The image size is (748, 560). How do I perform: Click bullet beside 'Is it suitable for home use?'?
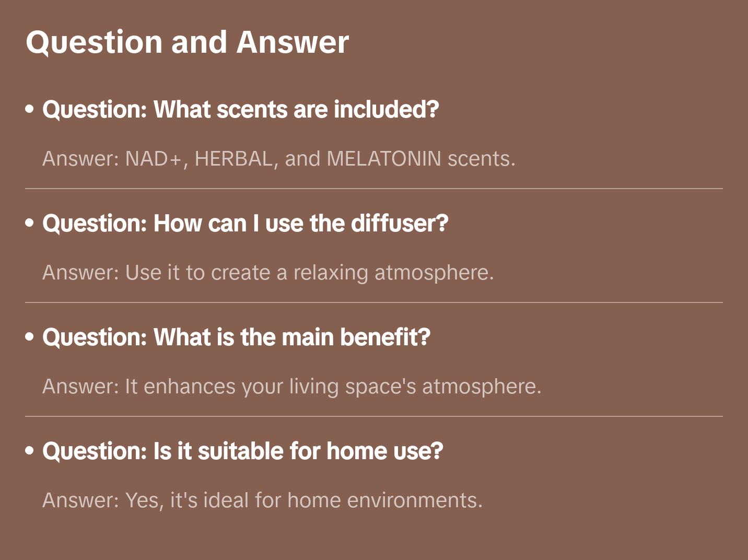pyautogui.click(x=30, y=451)
